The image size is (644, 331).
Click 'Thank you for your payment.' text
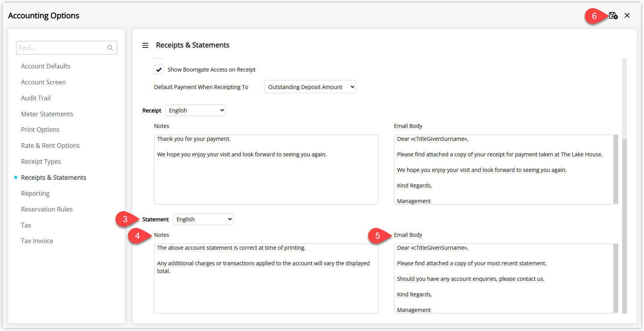pos(194,139)
